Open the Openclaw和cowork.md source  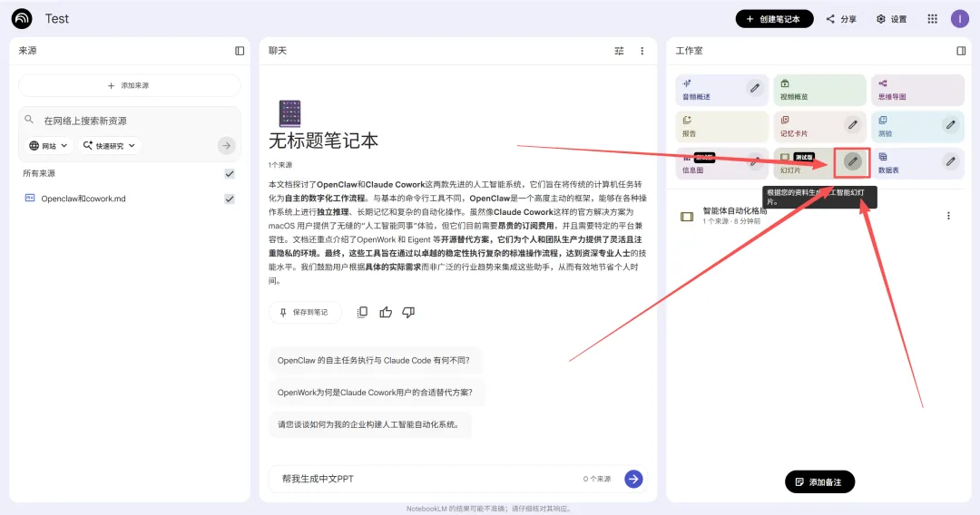[83, 199]
